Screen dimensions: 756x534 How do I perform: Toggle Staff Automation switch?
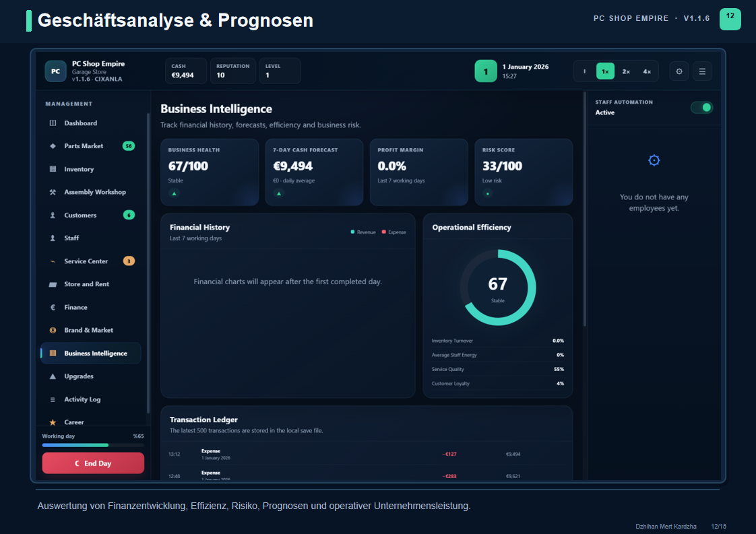701,108
